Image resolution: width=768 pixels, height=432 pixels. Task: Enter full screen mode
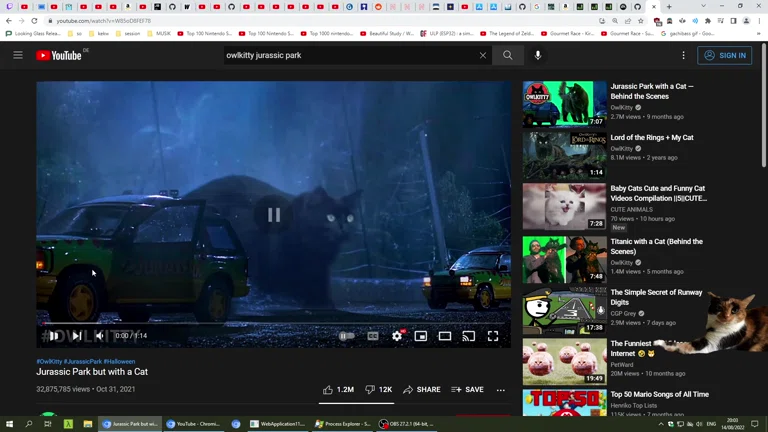coord(493,337)
